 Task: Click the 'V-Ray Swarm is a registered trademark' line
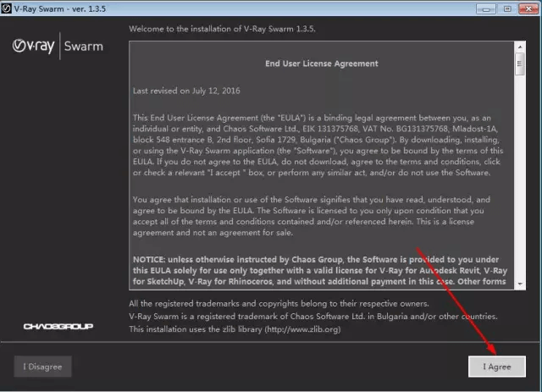click(x=313, y=317)
